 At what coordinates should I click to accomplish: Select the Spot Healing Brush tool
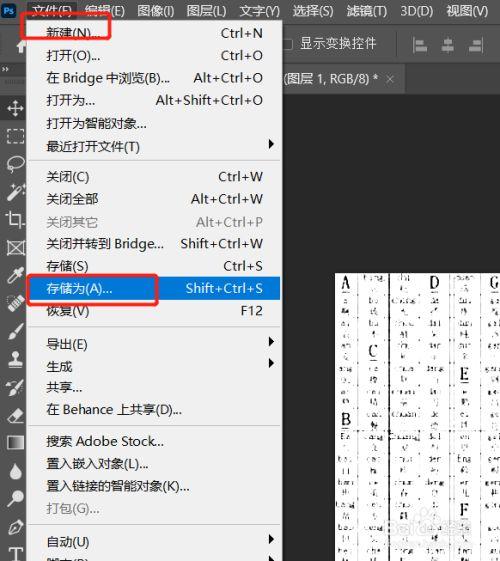pyautogui.click(x=15, y=303)
